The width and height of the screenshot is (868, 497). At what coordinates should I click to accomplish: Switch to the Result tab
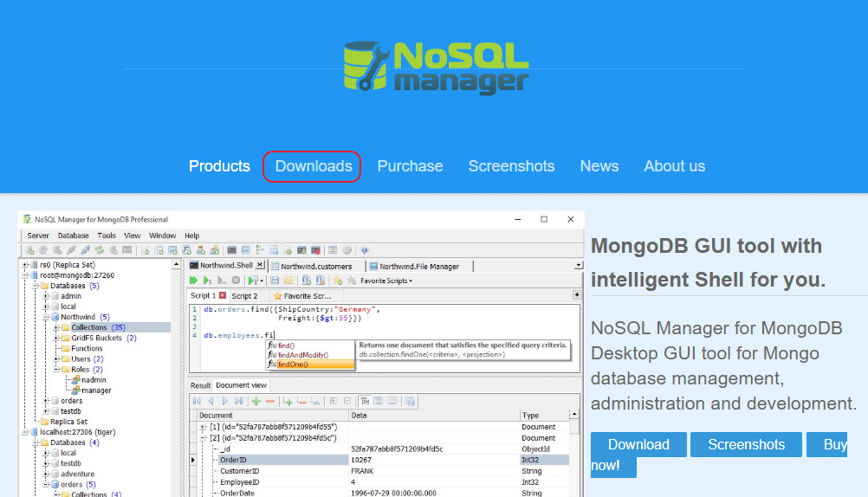coord(200,385)
